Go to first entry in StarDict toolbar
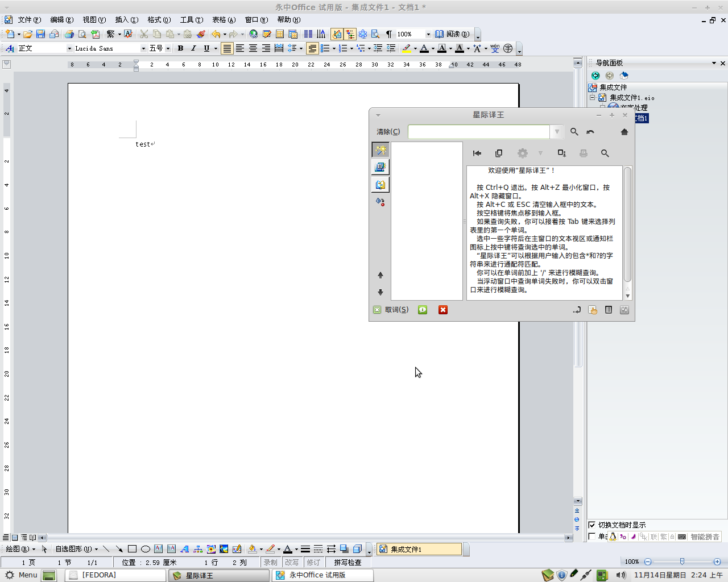The height and width of the screenshot is (582, 728). (x=477, y=153)
